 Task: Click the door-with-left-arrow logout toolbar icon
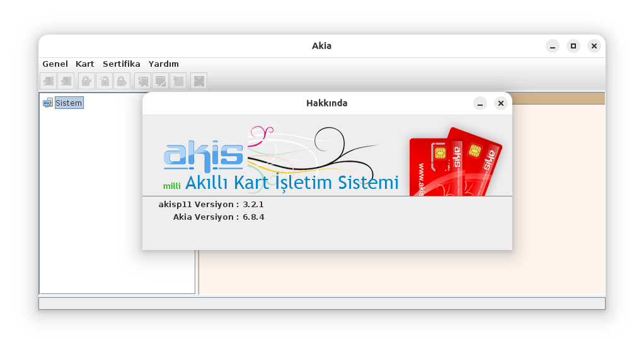pyautogui.click(x=66, y=81)
